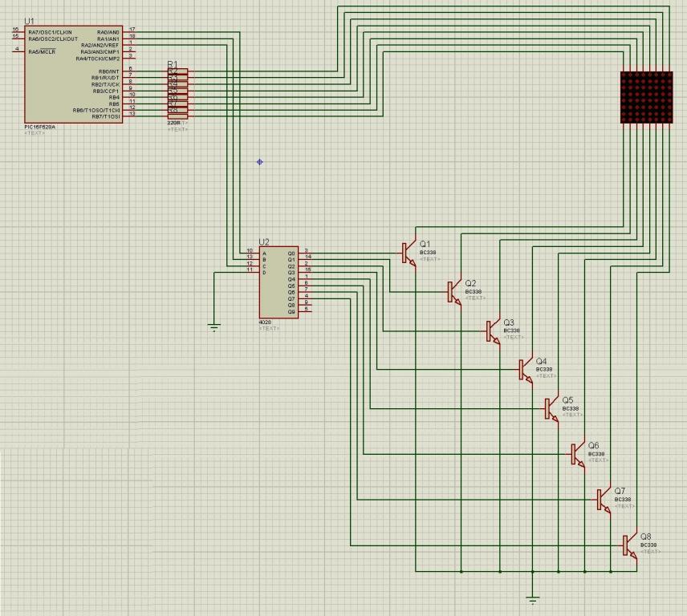Select the PIC16F628A microcontroller body

[x=73, y=74]
